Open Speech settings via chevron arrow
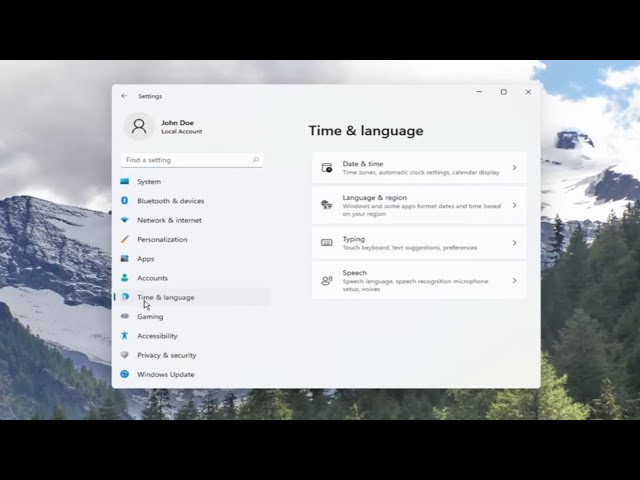The height and width of the screenshot is (480, 640). coord(515,280)
